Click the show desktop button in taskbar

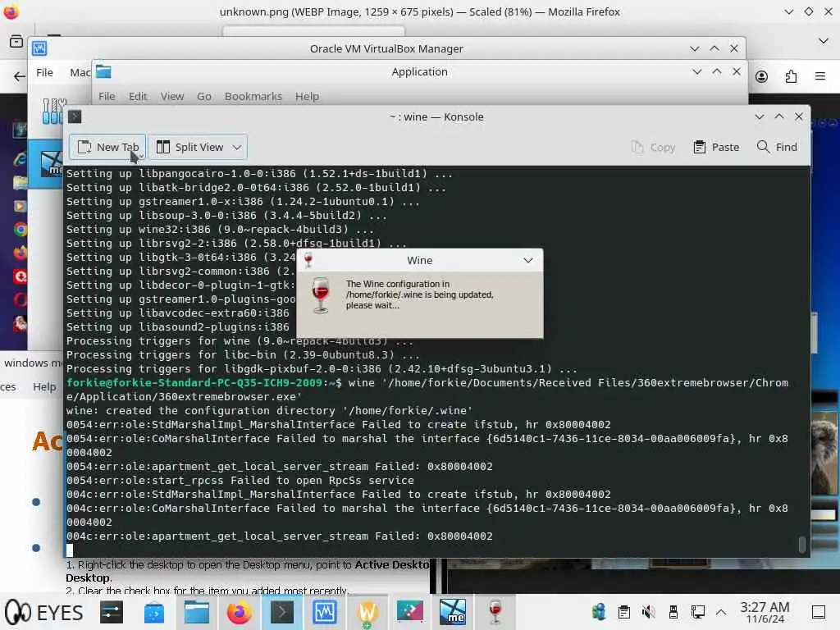click(x=818, y=612)
